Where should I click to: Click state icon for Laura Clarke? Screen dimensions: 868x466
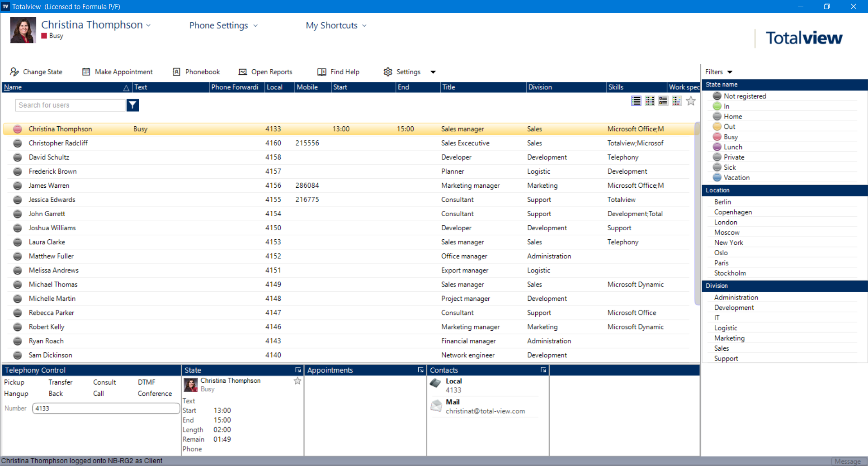point(18,242)
